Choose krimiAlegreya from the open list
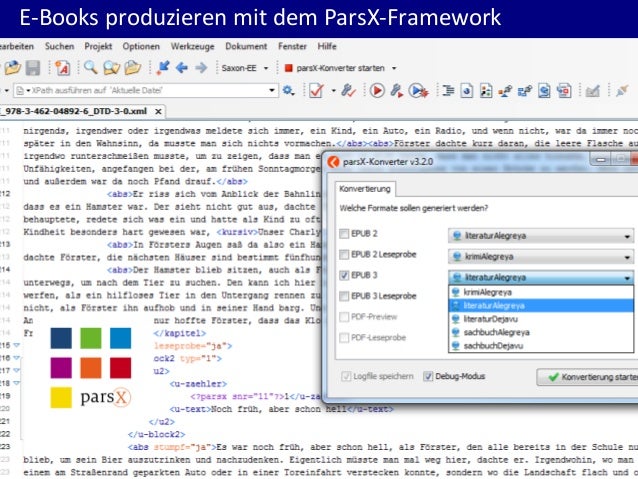The image size is (638, 479). pos(541,292)
